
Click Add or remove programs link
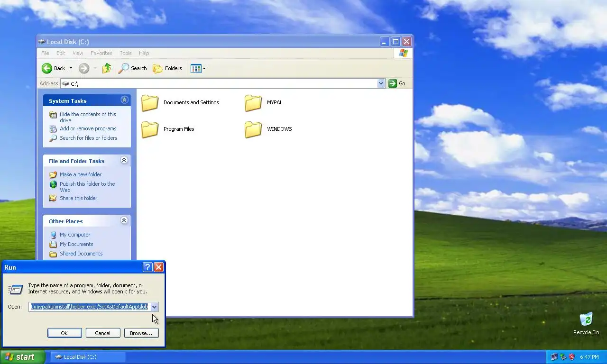coord(88,128)
